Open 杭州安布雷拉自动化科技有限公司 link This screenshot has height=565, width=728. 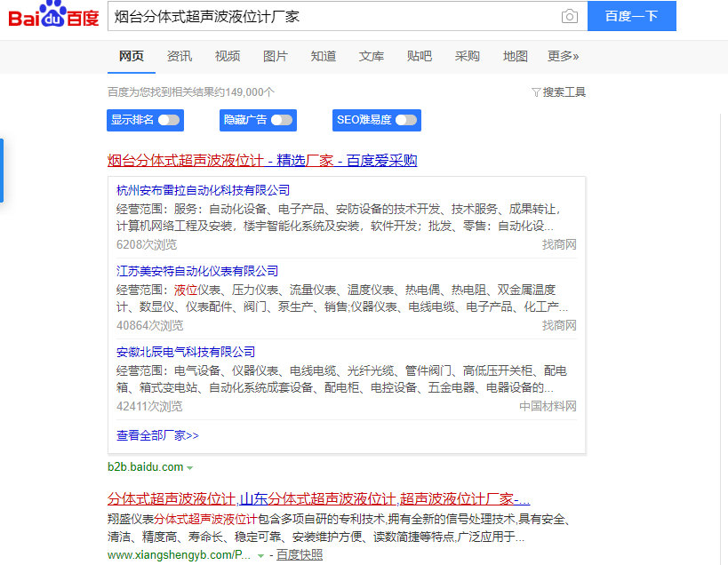204,190
